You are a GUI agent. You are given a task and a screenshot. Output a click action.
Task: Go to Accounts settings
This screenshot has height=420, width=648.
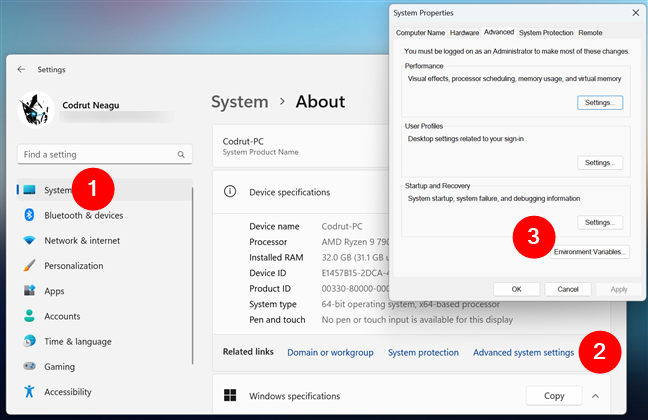105,316
